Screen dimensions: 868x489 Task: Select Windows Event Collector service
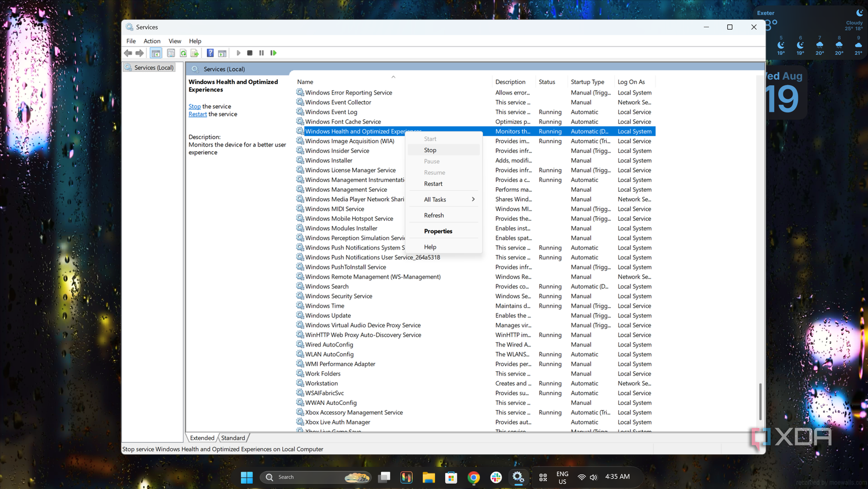[x=475, y=103]
